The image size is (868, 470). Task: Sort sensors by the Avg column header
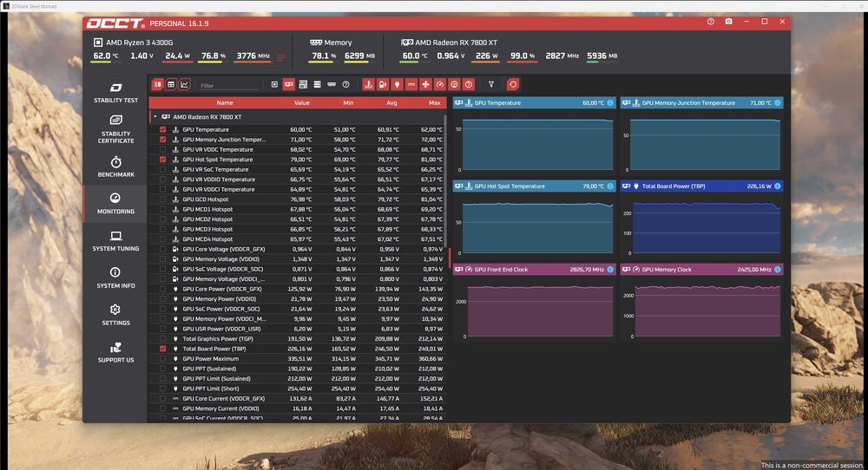click(x=392, y=103)
